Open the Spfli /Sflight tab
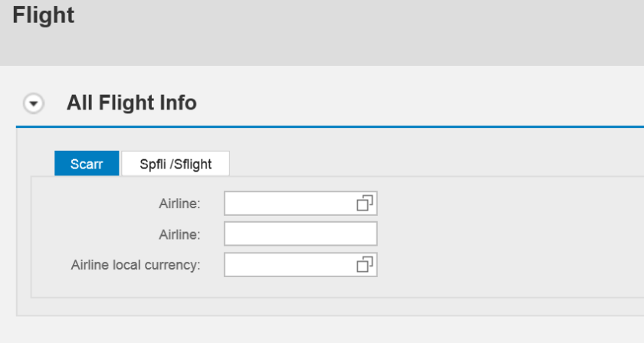Screen dimensions: 644x343 pos(176,164)
